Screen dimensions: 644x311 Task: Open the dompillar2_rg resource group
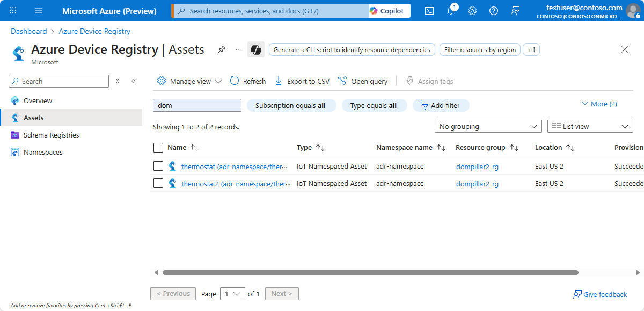click(x=477, y=167)
